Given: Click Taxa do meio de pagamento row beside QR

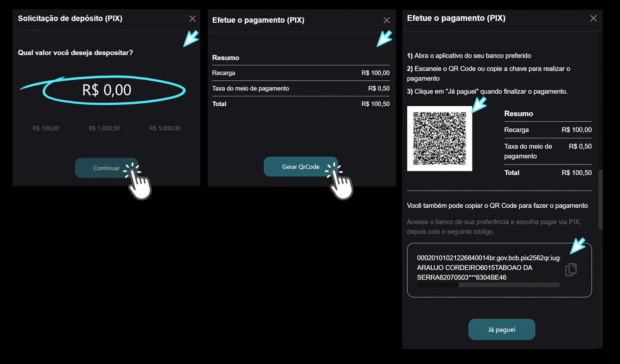Looking at the screenshot, I should coord(548,151).
